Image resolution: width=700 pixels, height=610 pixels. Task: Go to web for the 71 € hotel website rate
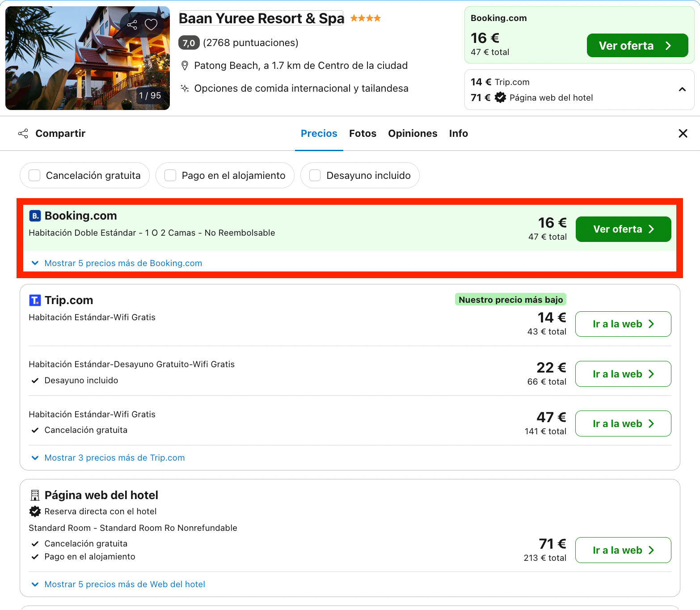pyautogui.click(x=623, y=550)
